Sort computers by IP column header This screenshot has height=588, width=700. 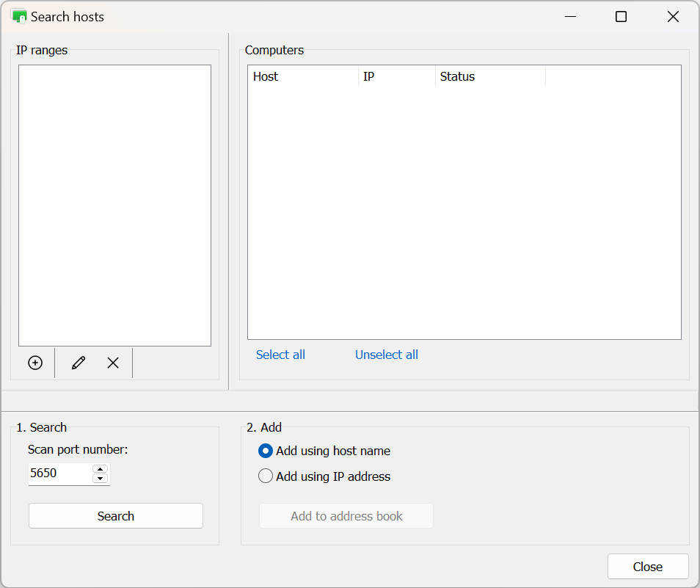point(396,76)
